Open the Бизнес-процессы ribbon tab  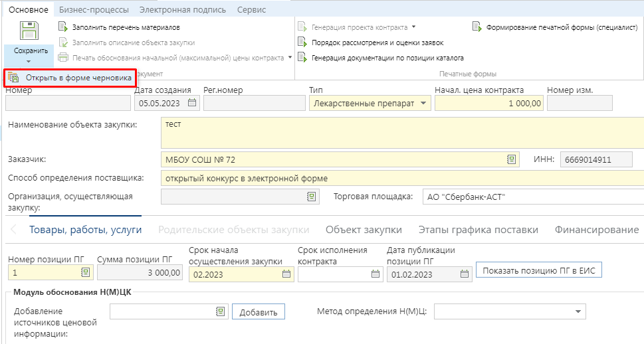(94, 9)
